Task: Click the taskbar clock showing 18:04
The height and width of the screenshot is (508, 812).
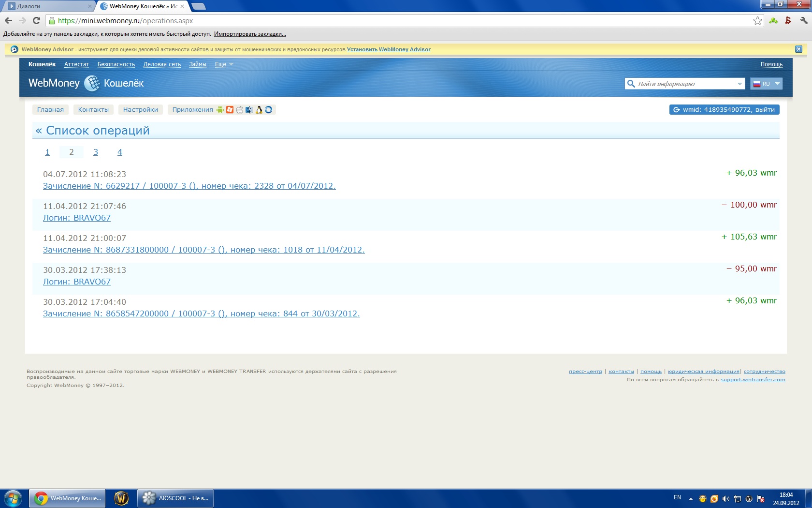Action: point(786,499)
